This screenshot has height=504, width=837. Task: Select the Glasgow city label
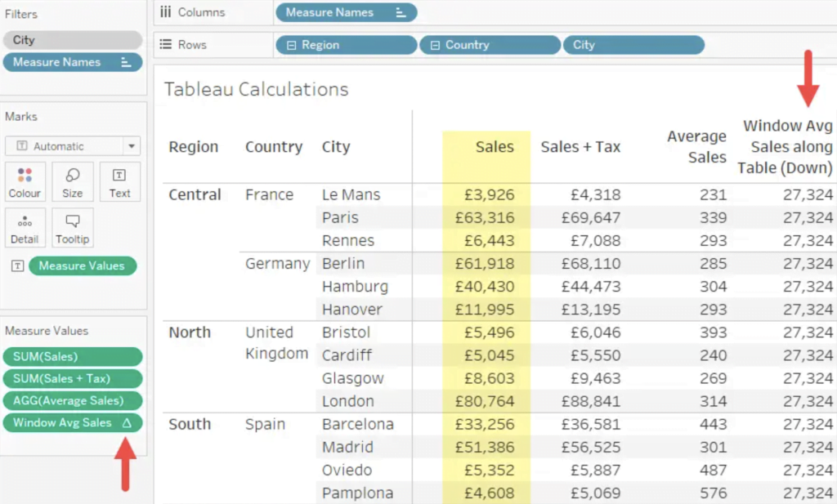352,378
